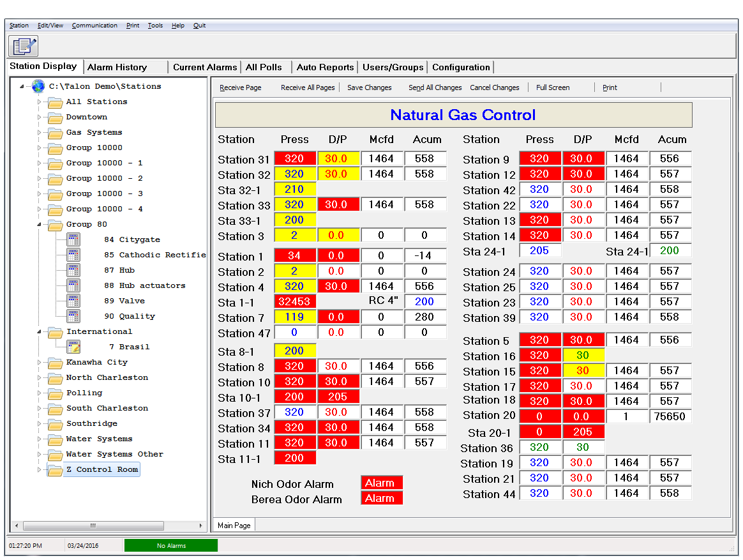743x560 pixels.
Task: Switch to the Current Alarms tab
Action: pos(205,67)
